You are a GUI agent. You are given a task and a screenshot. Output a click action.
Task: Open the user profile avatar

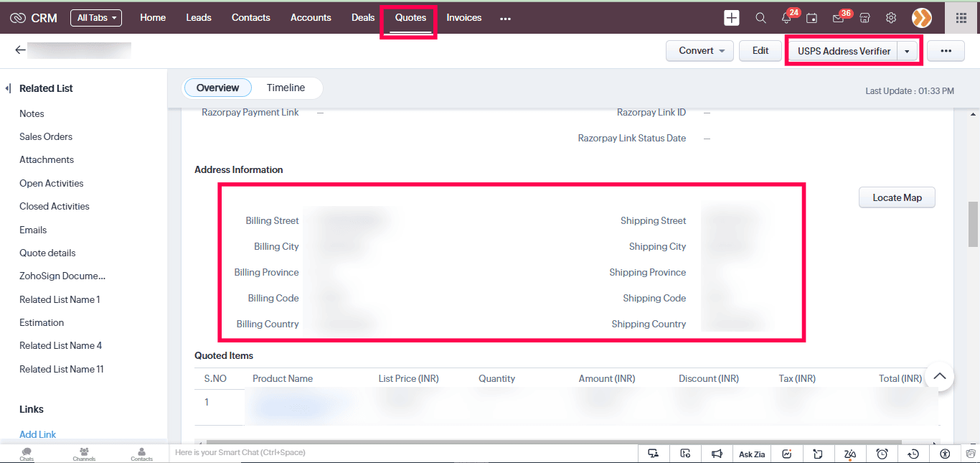[x=922, y=18]
